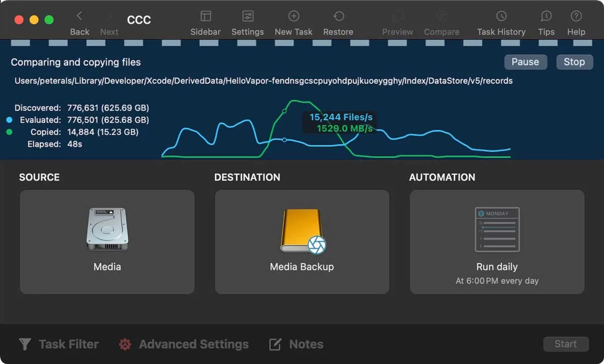Click the green full-screen window button
This screenshot has height=364, width=604.
[x=49, y=20]
